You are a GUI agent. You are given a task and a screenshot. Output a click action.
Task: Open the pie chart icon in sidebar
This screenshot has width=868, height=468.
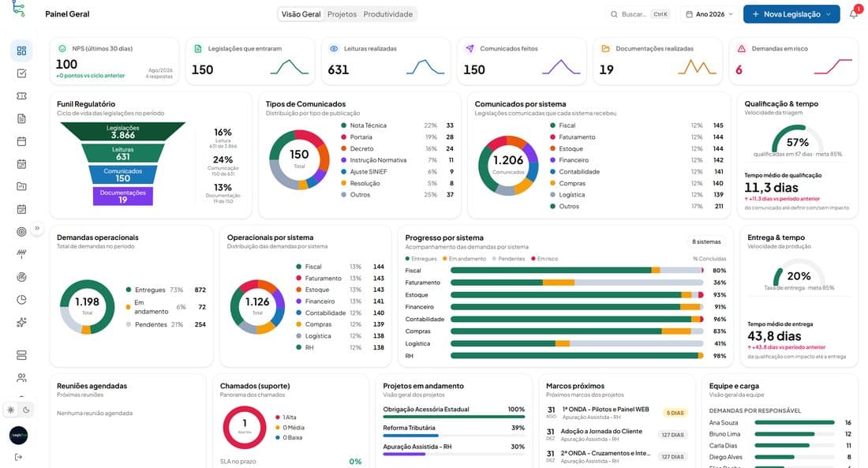(21, 300)
